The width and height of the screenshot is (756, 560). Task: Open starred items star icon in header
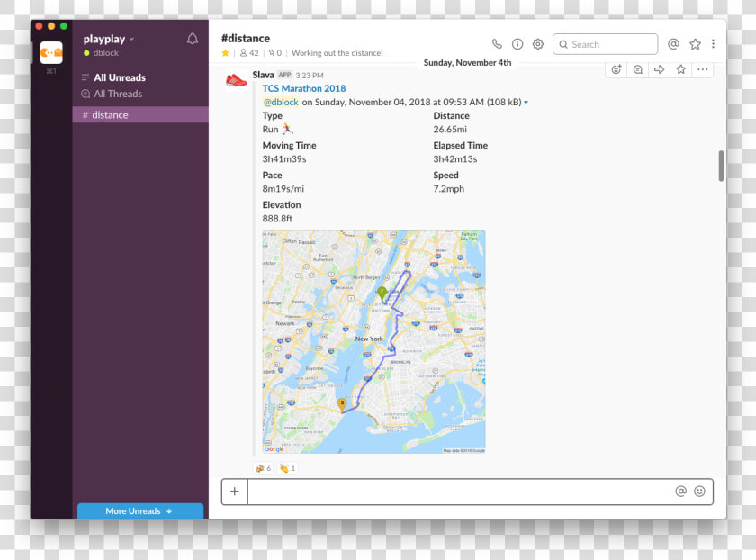click(x=695, y=44)
